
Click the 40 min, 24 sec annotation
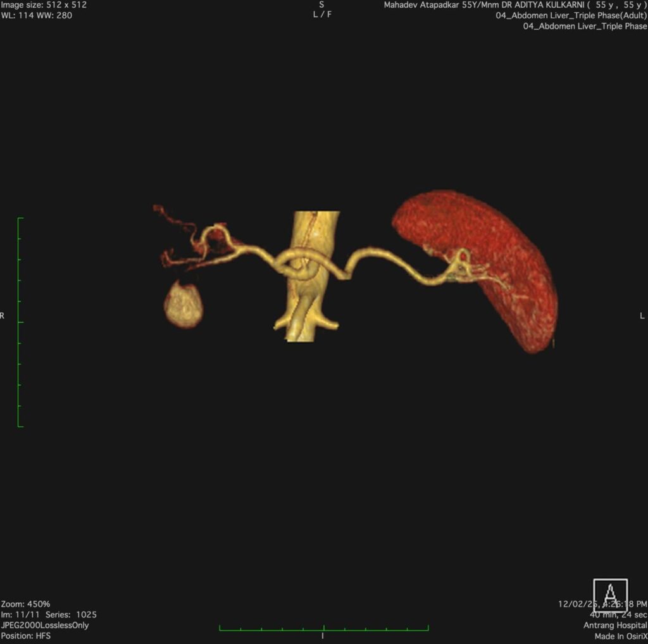pos(618,614)
